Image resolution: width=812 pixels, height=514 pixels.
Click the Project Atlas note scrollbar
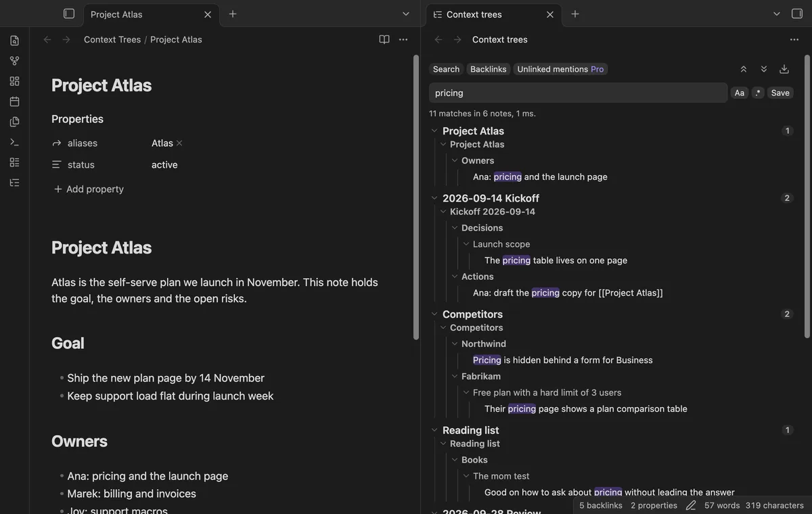pos(416,197)
